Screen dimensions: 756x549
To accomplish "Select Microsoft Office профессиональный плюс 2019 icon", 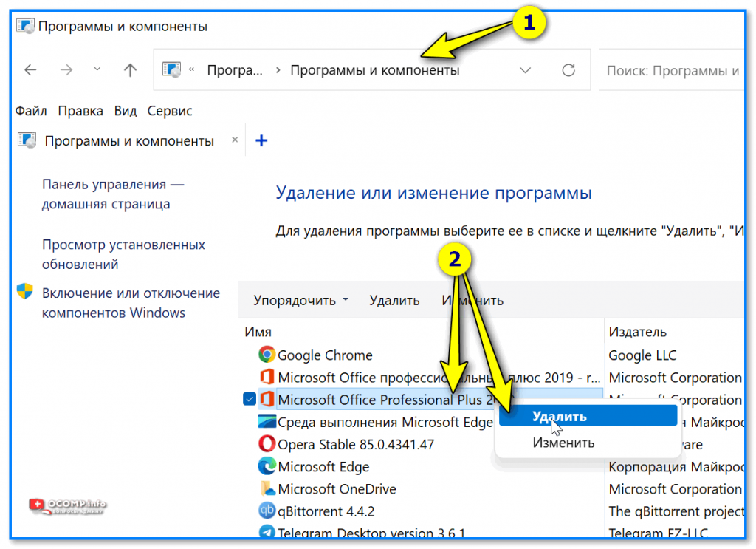I will coord(267,377).
